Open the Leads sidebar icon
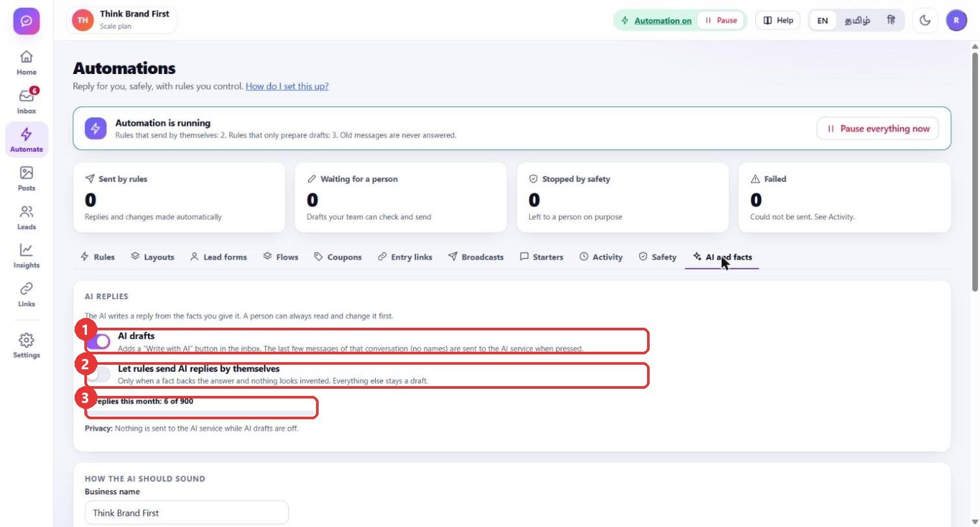Screen dimensions: 980x527 click(x=27, y=217)
